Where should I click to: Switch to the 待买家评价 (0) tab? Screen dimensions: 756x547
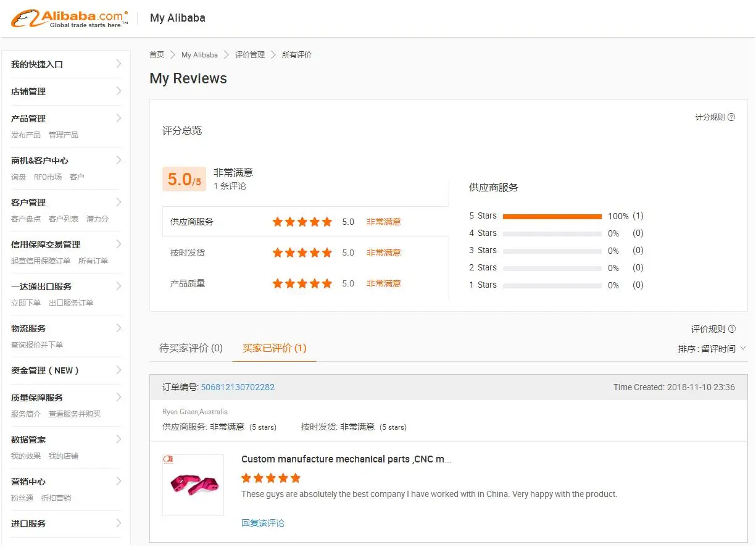191,348
